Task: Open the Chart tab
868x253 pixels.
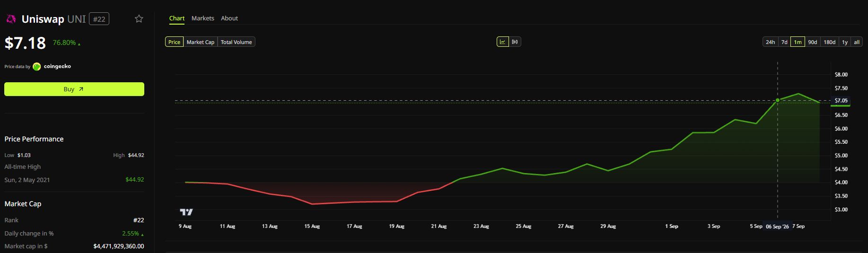Action: (x=177, y=18)
